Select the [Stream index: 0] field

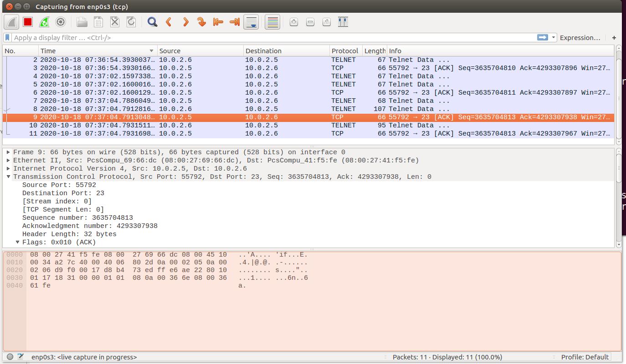57,201
